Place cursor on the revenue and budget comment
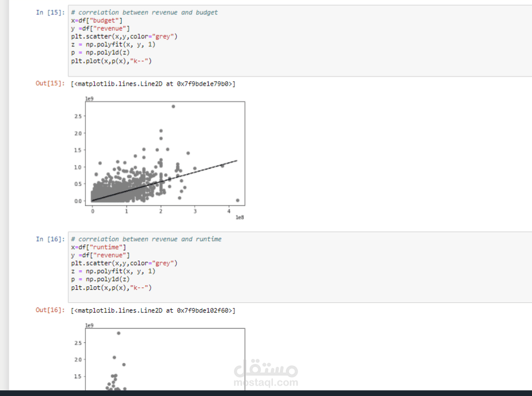This screenshot has width=532, height=396. (x=144, y=13)
